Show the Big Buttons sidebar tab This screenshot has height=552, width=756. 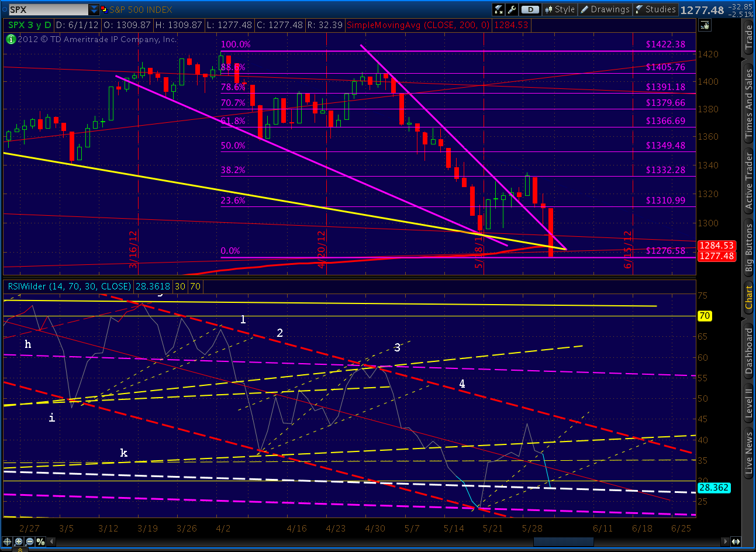748,249
